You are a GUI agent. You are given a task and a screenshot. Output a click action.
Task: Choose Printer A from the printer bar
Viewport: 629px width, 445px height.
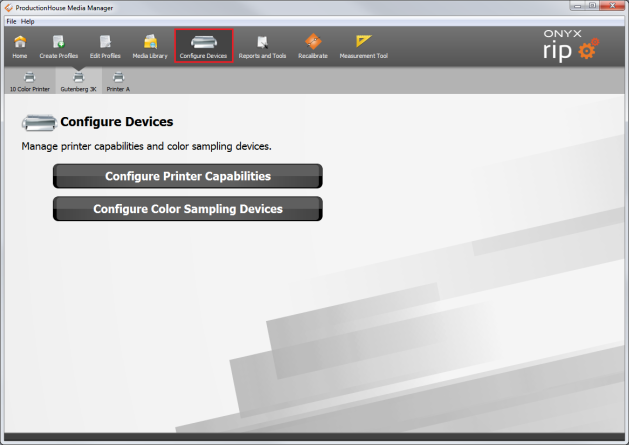118,81
